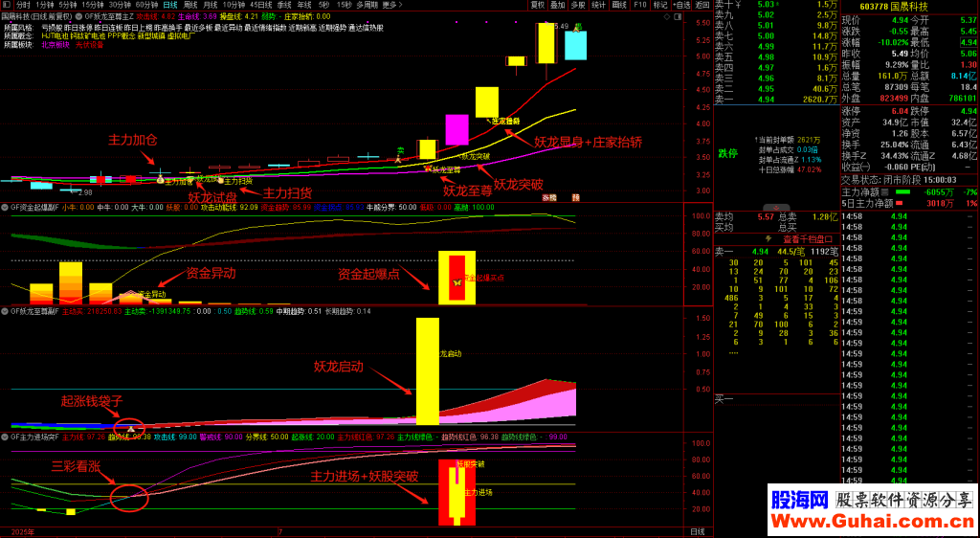Click the red down arrow order-book toggle
Screen dimensions: 980x538
pyautogui.click(x=777, y=208)
